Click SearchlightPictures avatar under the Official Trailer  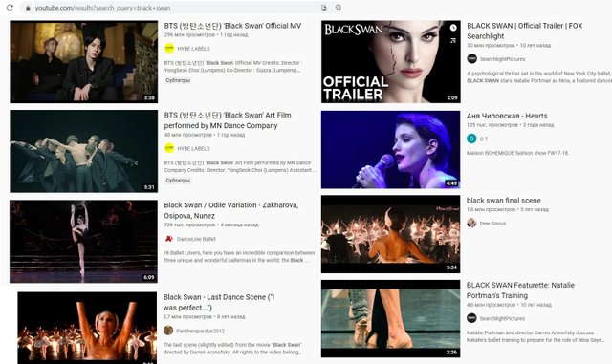[471, 59]
